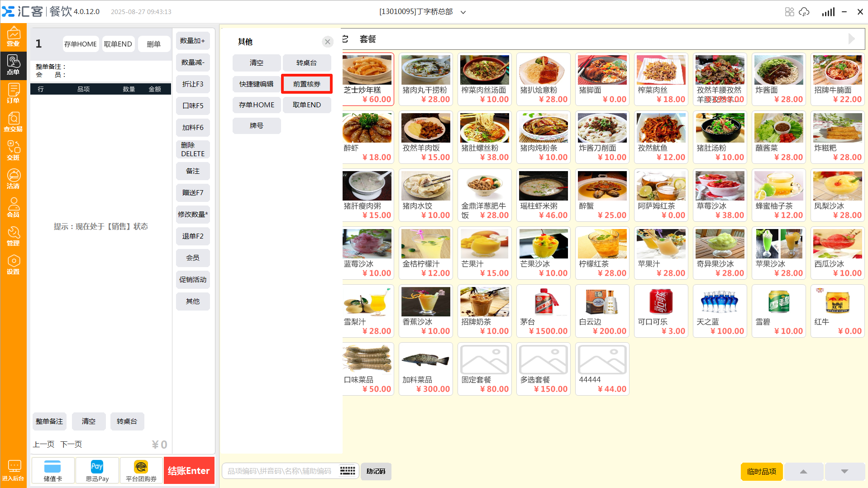
Task: Add 蜂蜜柚子茶 to the order
Action: pos(779,195)
